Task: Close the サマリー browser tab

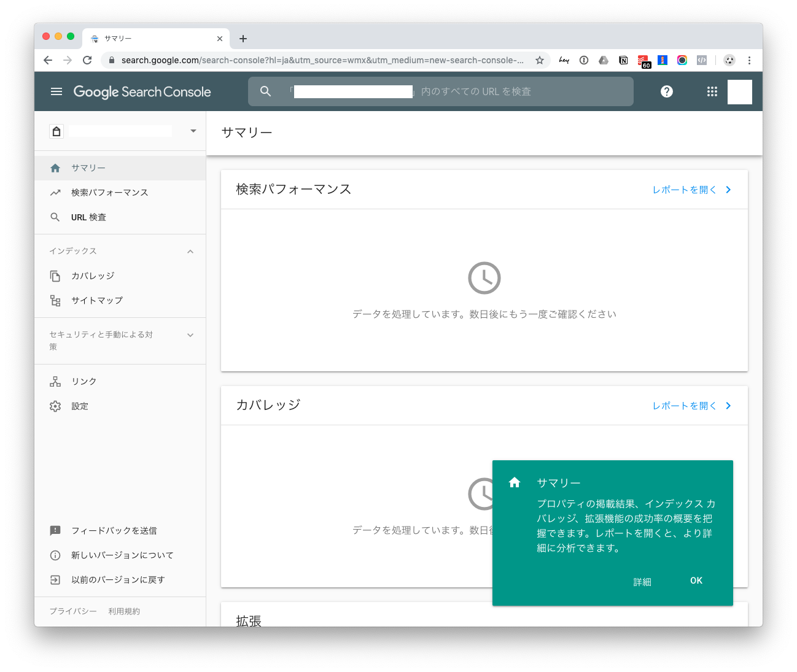Action: point(220,39)
